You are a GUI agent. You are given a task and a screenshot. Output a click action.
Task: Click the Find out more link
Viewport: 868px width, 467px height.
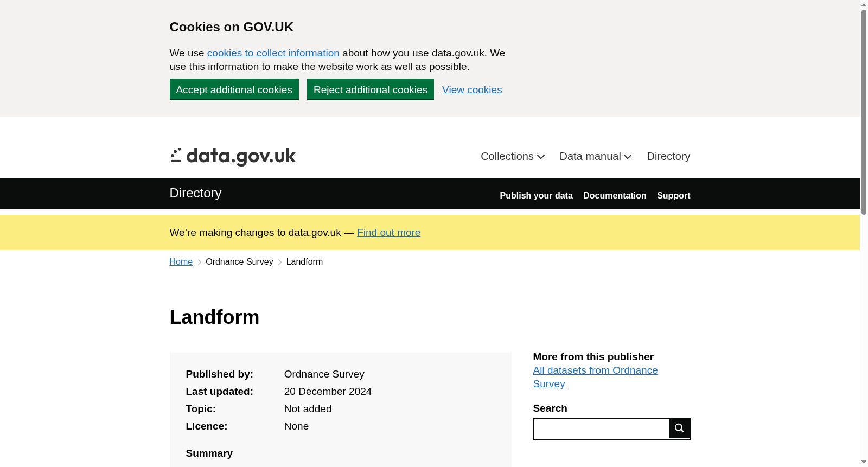tap(388, 233)
